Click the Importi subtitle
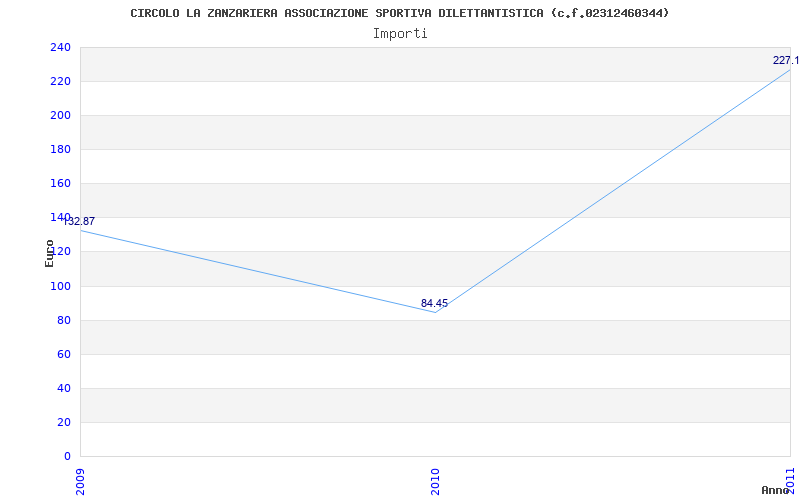Viewport: 800px width, 500px height. (400, 34)
